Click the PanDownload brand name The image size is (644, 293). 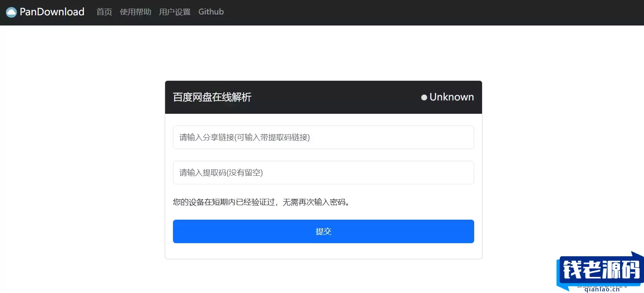[52, 12]
